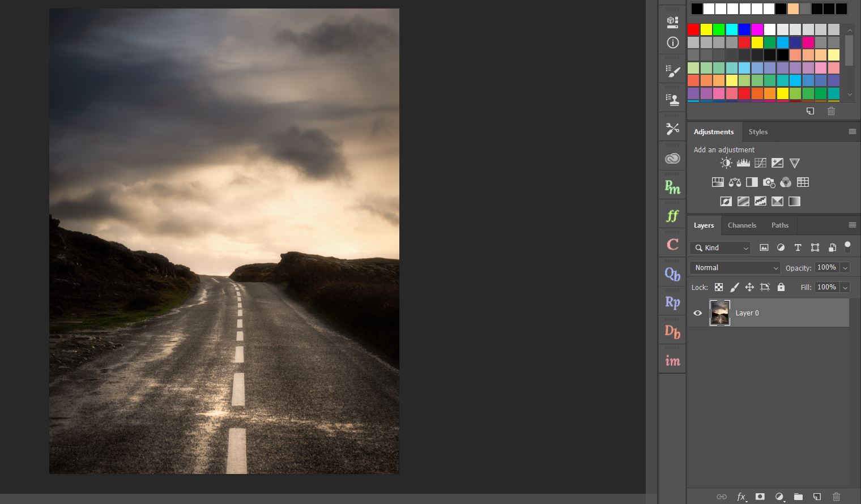
Task: Add a Black & White adjustment
Action: [752, 182]
